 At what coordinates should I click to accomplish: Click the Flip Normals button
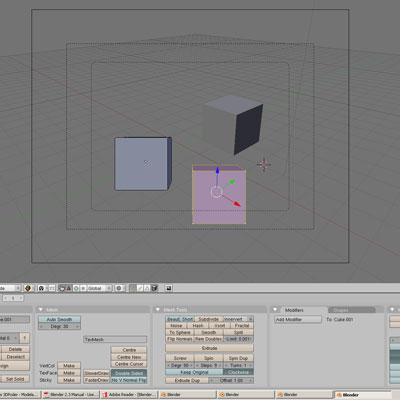180,339
